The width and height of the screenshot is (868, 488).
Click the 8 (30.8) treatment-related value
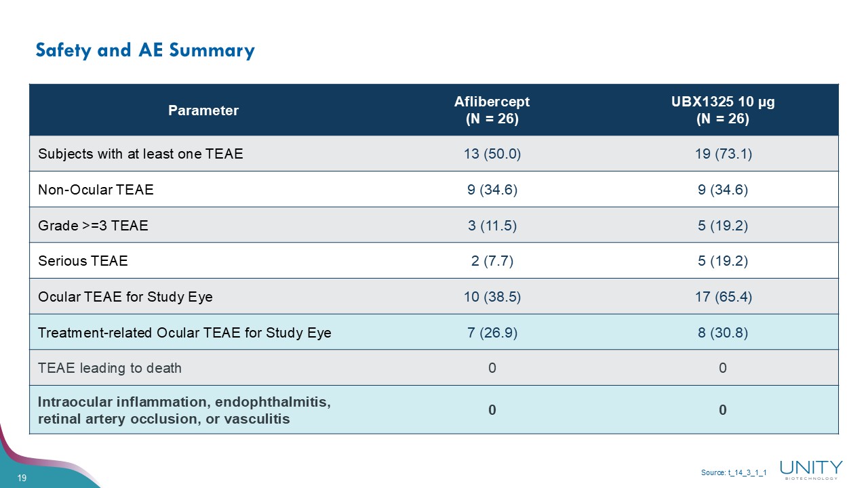tap(722, 333)
